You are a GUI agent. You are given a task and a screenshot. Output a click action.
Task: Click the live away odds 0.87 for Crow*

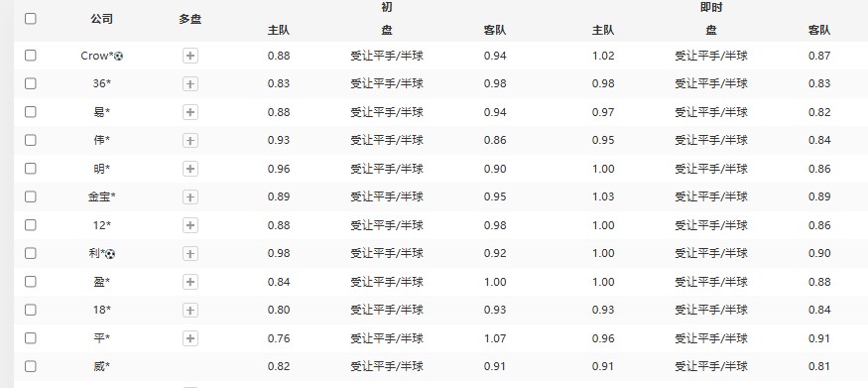pos(819,56)
